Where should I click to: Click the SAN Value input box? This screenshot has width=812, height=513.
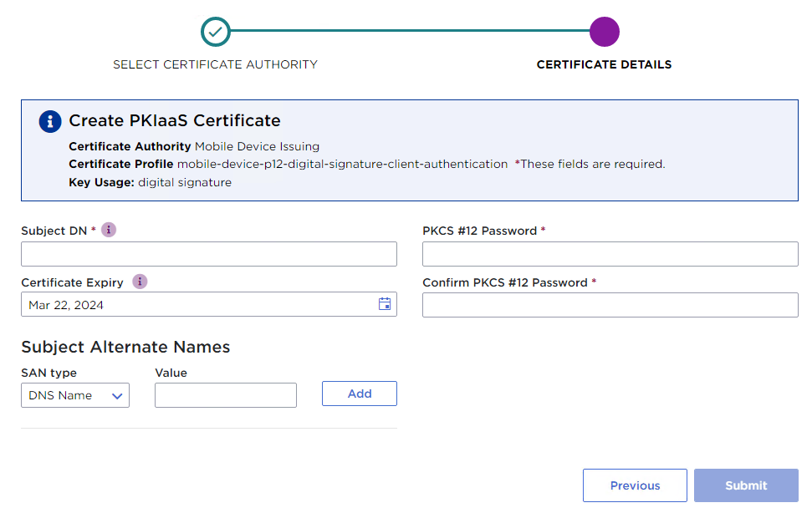tap(225, 395)
